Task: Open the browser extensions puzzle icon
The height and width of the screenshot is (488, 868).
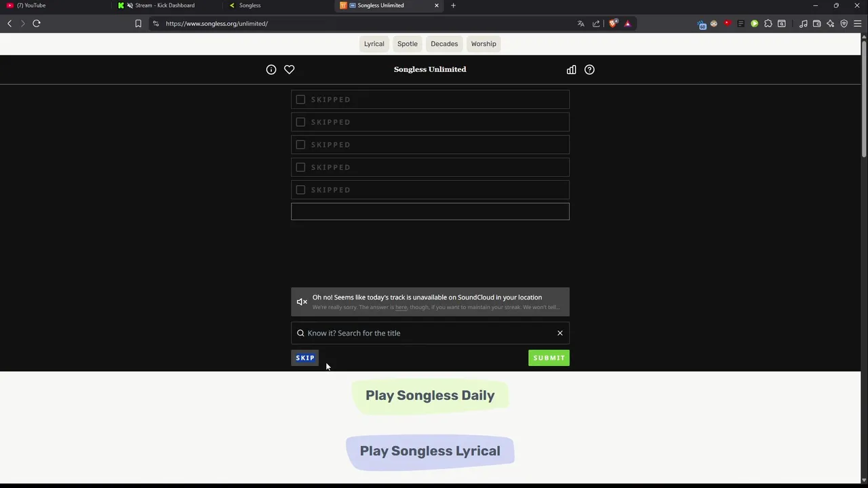Action: 768,24
